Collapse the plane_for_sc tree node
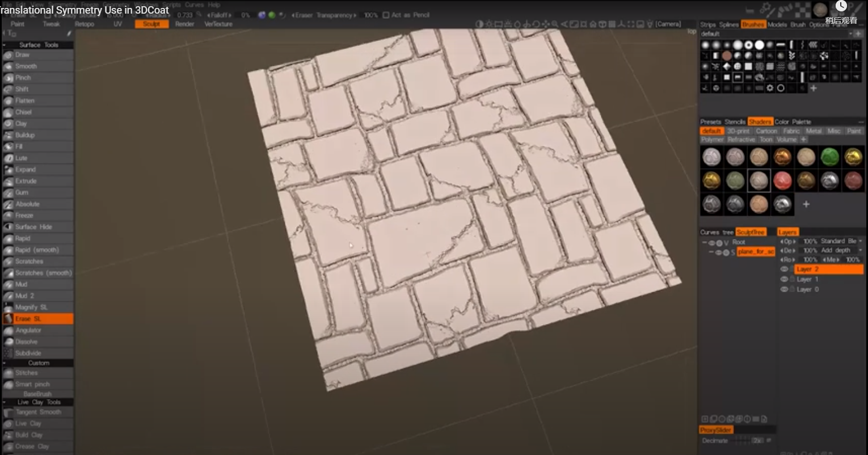This screenshot has width=868, height=455. 711,252
